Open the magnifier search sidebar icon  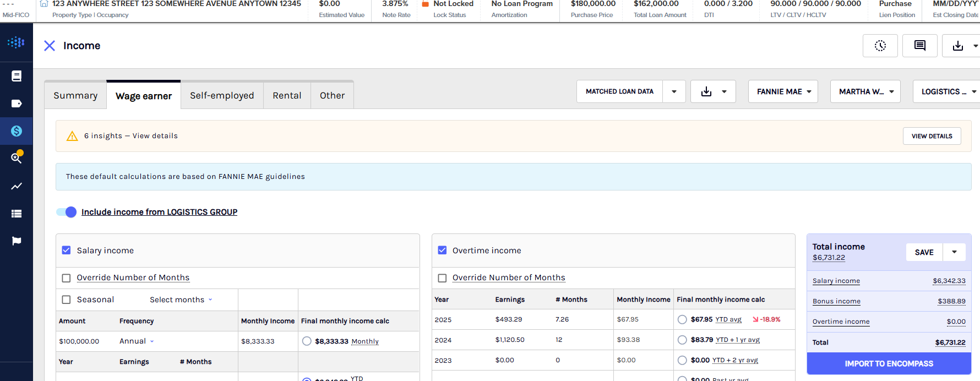tap(17, 158)
